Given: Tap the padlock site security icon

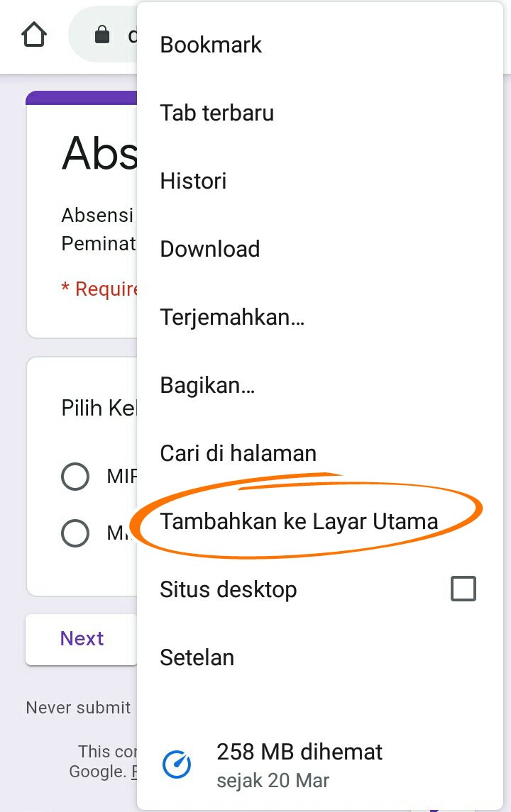Looking at the screenshot, I should [102, 35].
